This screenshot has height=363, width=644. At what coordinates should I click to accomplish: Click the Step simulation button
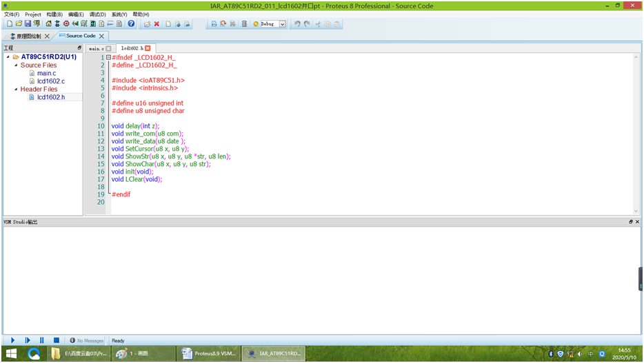[x=28, y=340]
